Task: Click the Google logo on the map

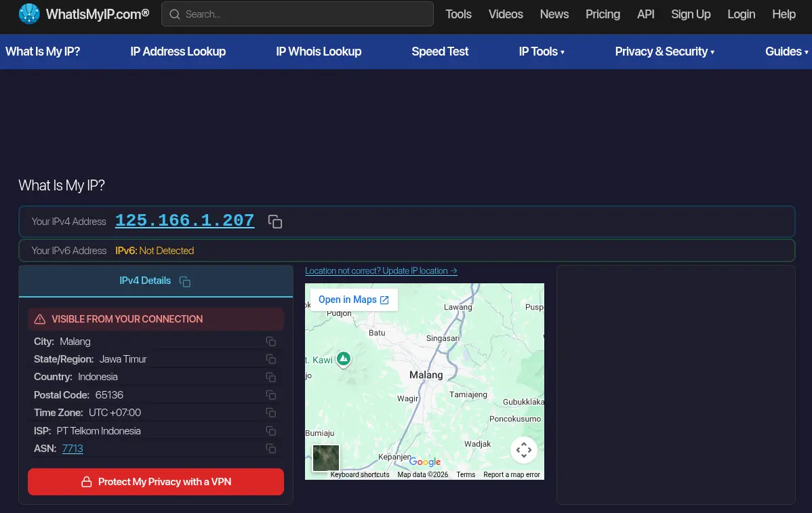Action: [x=425, y=461]
